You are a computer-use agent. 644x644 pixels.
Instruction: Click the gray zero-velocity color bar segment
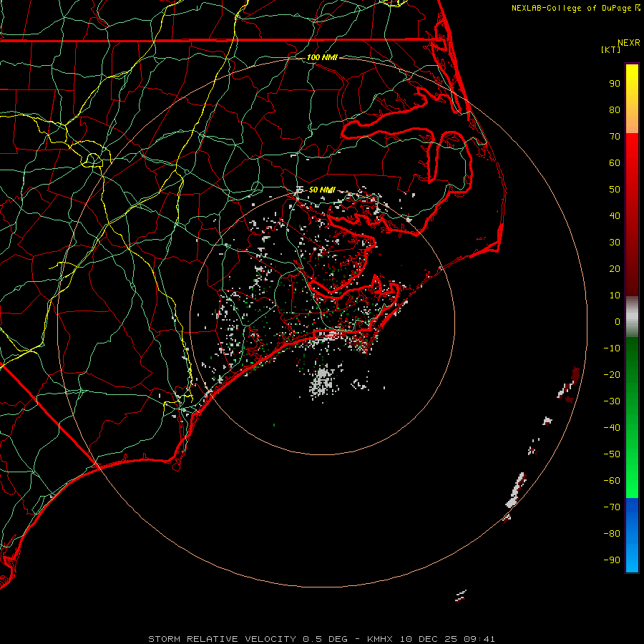[x=632, y=316]
